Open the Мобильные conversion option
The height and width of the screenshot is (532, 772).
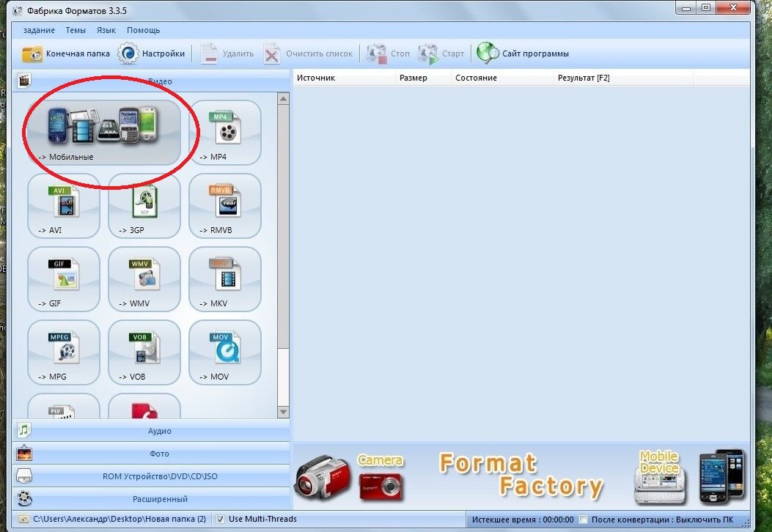(x=104, y=133)
